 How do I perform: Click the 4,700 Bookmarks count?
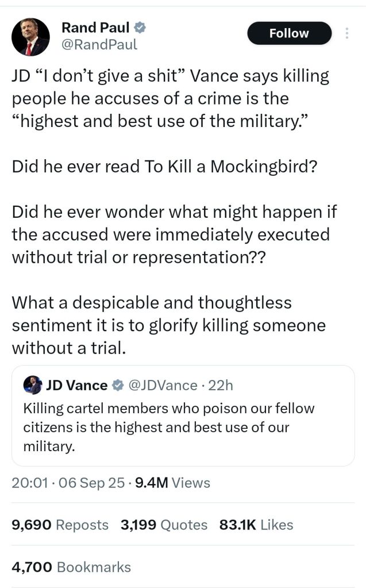pos(71,567)
